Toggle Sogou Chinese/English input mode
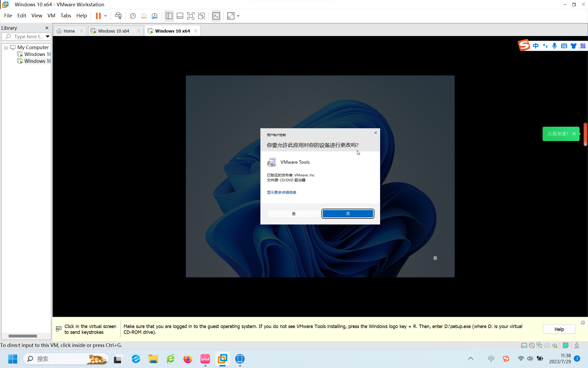The image size is (588, 368). 535,46
